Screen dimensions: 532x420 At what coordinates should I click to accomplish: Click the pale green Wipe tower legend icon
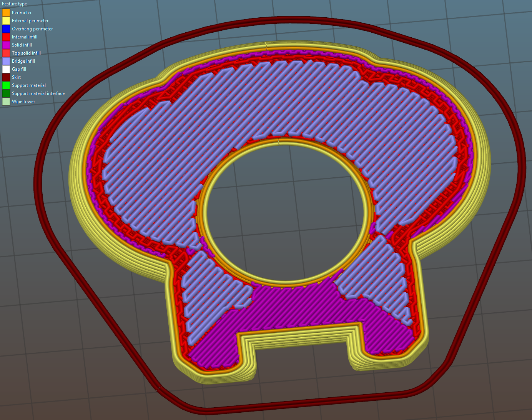coord(6,101)
